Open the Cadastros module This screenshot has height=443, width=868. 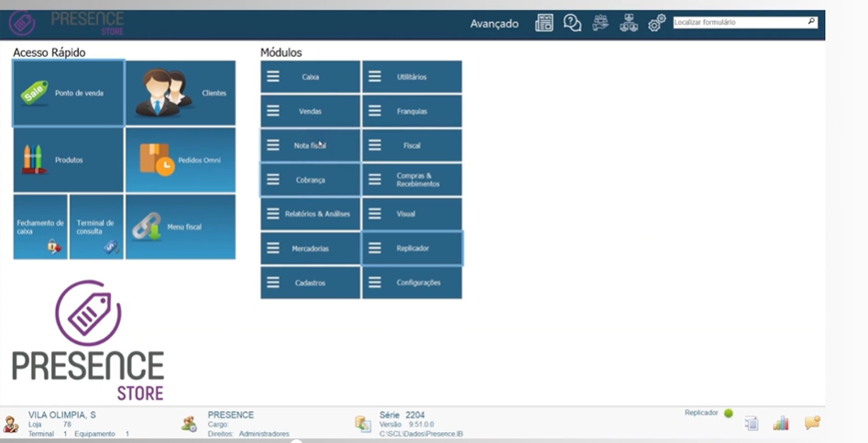click(x=311, y=283)
